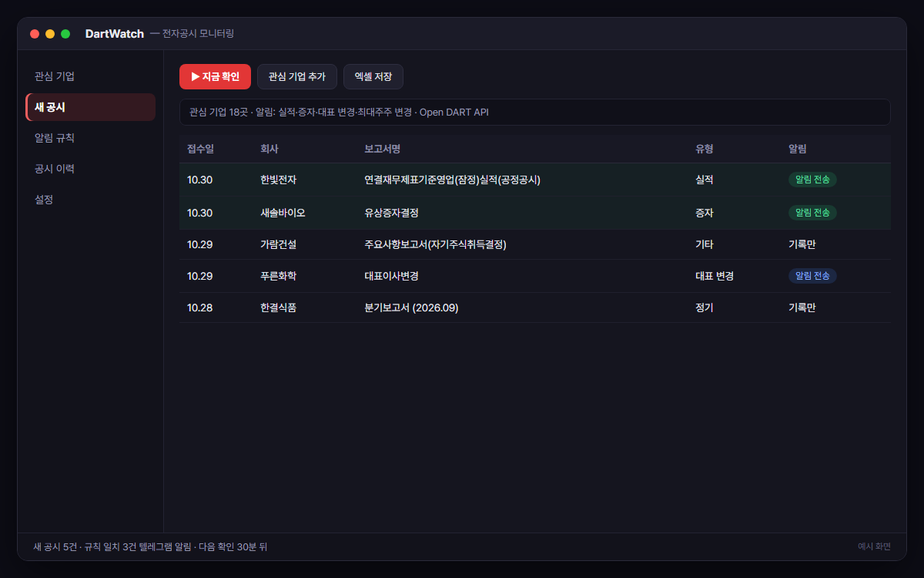The height and width of the screenshot is (578, 924).
Task: Click the 알림 column header
Action: pos(797,149)
